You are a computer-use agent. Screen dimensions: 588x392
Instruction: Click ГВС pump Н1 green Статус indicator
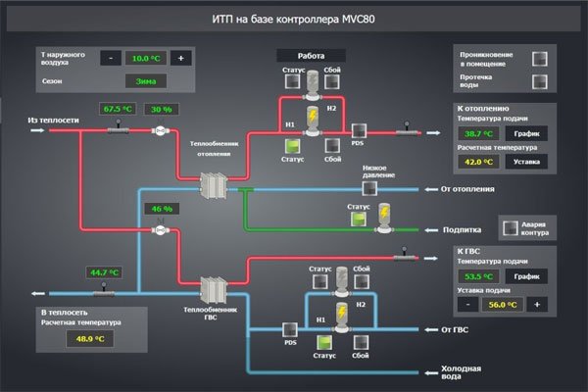[x=324, y=342]
